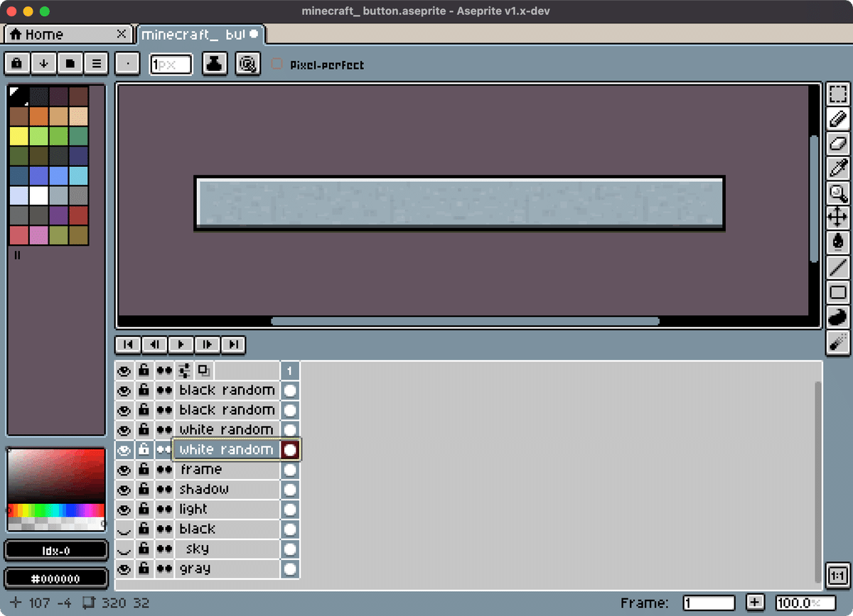Step to the previous frame
This screenshot has width=853, height=616.
(x=154, y=345)
